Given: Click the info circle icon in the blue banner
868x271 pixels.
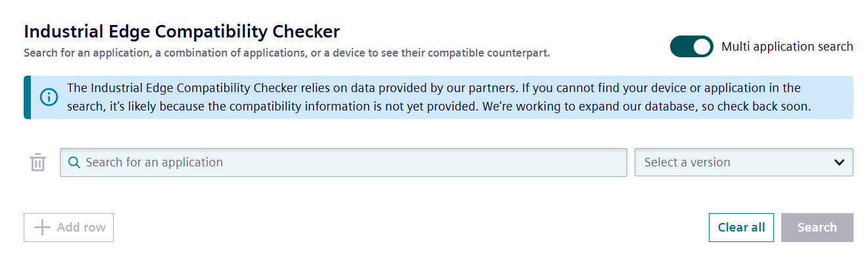Looking at the screenshot, I should 49,97.
